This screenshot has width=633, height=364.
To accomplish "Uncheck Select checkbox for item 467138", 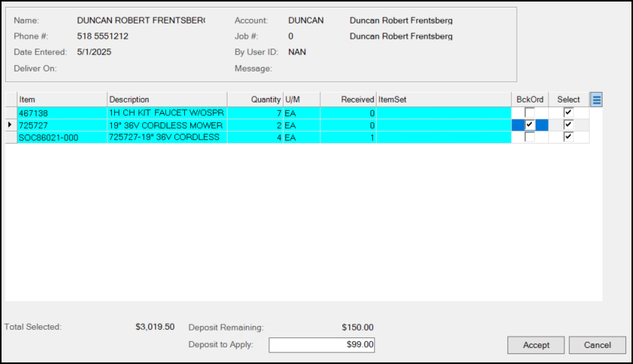I will 568,112.
